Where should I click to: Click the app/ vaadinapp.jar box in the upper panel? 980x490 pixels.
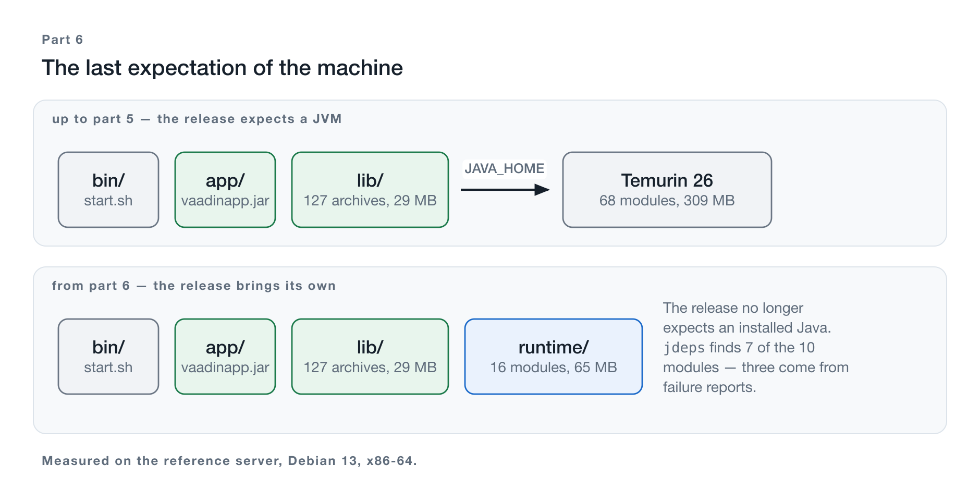pos(225,190)
